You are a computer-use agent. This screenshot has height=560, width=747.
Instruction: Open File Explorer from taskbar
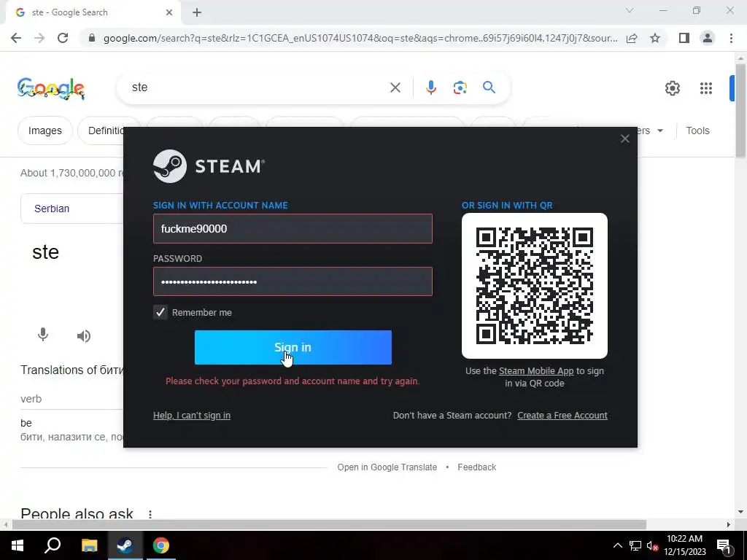point(89,545)
